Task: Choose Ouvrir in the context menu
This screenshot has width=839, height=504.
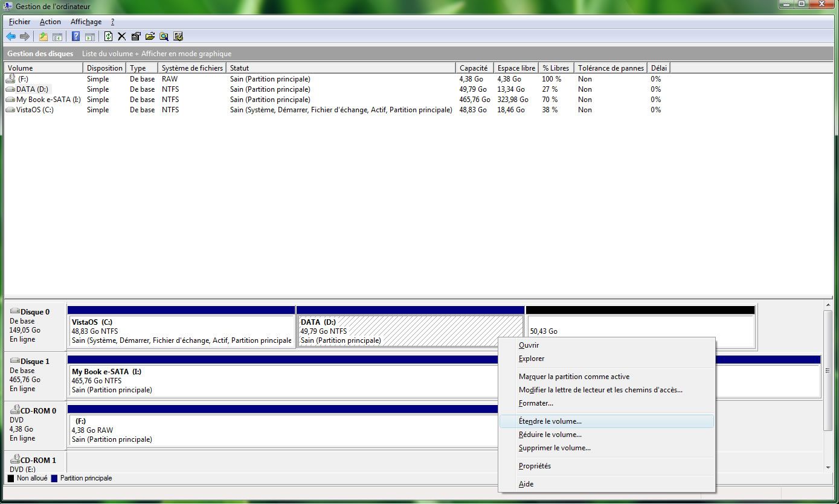Action: point(606,345)
